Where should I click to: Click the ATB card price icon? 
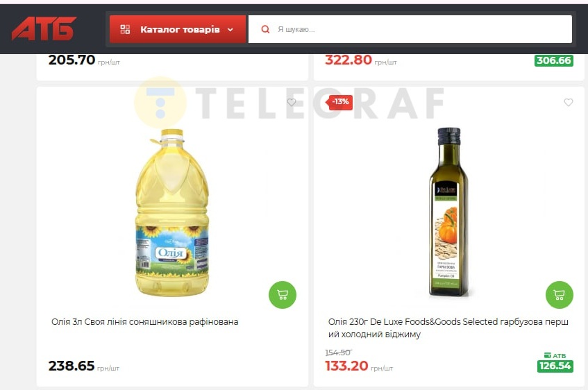[x=548, y=355]
